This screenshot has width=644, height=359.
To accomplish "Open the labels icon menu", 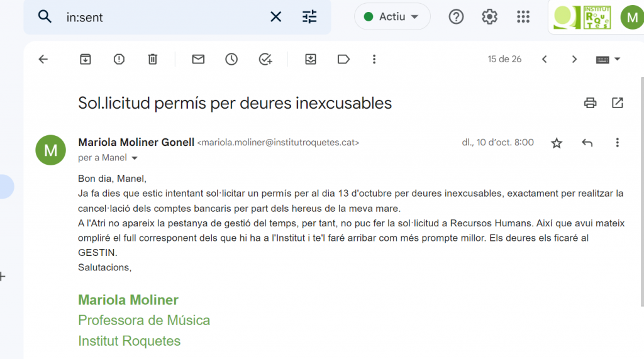I will (343, 59).
